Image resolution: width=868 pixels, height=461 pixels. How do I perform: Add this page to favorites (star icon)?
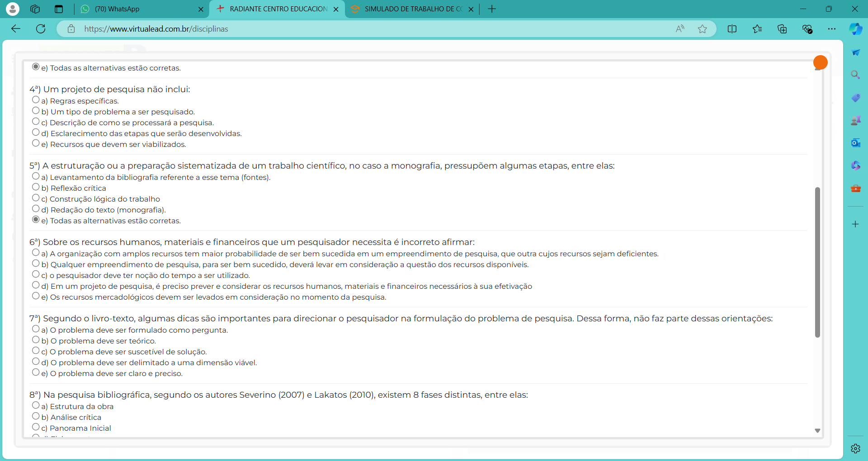pyautogui.click(x=702, y=29)
